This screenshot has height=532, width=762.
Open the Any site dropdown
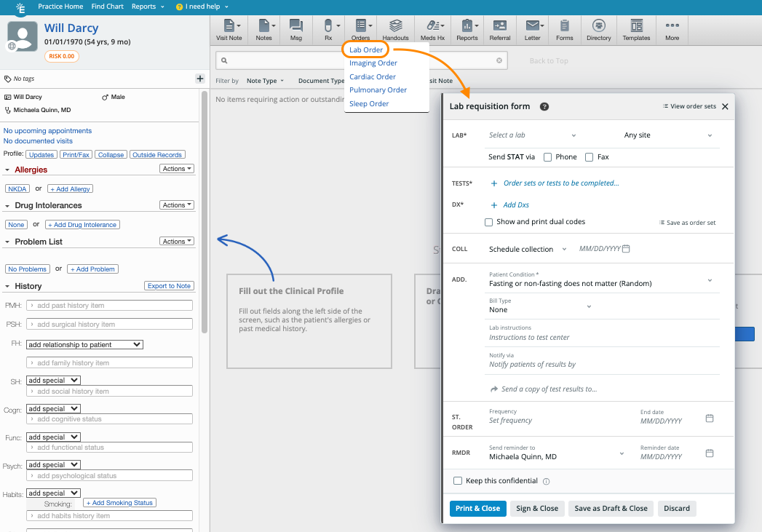(x=668, y=135)
